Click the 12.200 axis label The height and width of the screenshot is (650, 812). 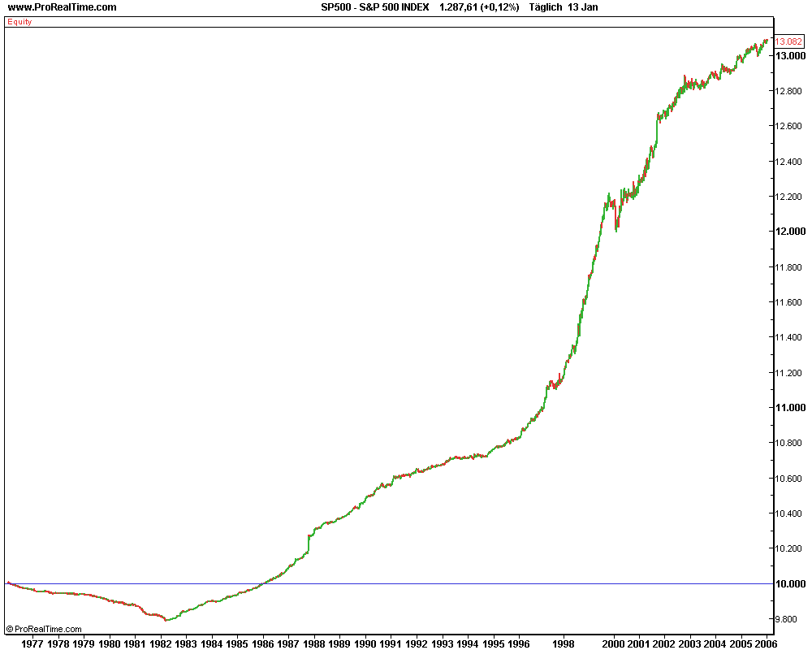(788, 197)
